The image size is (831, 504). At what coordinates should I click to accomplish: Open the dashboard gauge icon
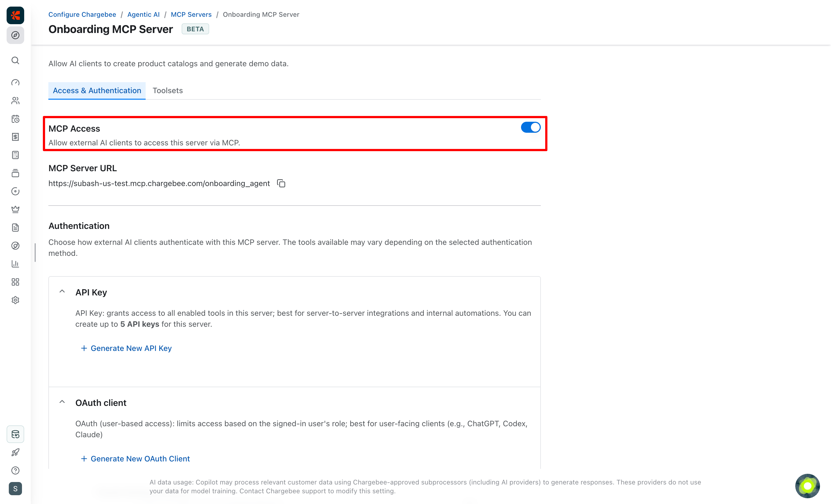[x=15, y=82]
